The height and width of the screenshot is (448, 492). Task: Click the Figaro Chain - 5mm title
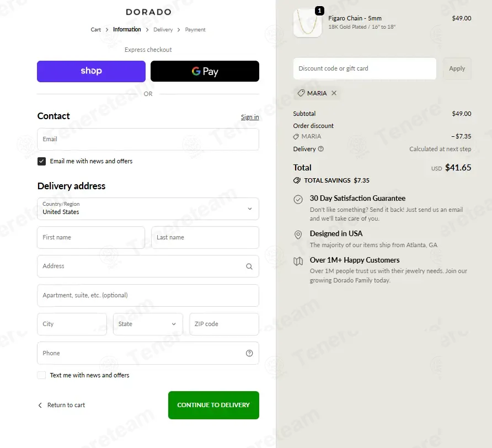[x=355, y=18]
